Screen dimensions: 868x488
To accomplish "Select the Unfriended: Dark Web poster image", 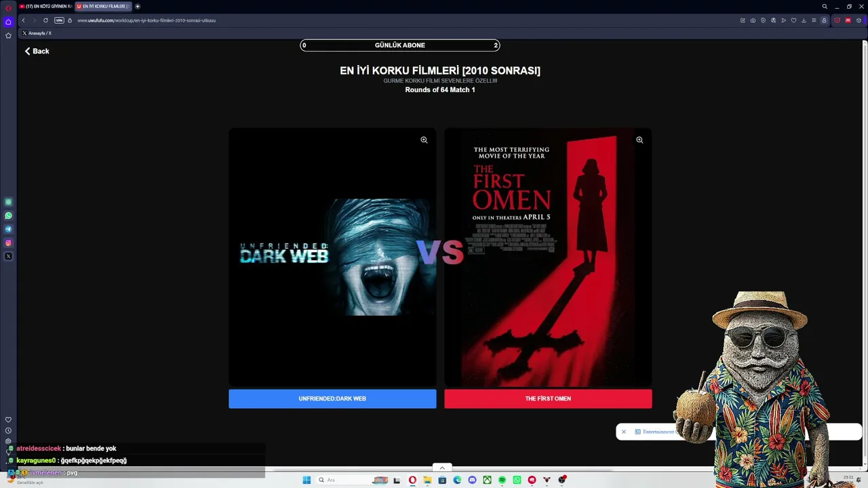I will pyautogui.click(x=332, y=257).
